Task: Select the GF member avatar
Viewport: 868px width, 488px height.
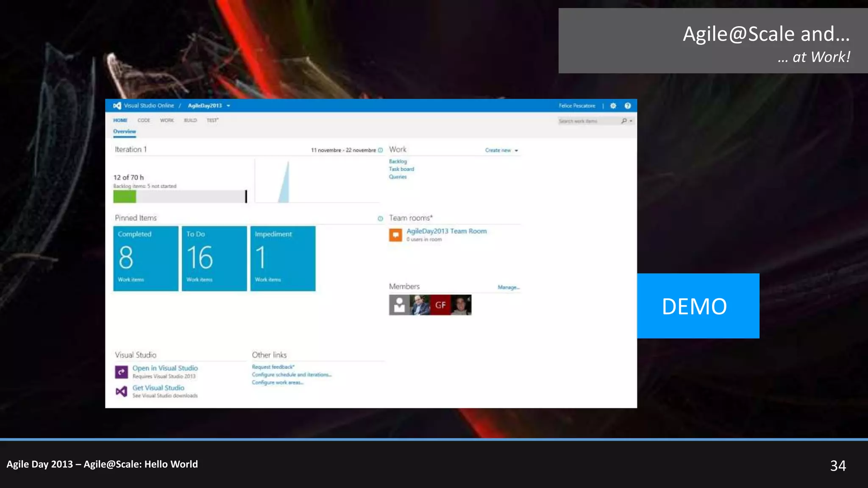Action: [x=440, y=305]
